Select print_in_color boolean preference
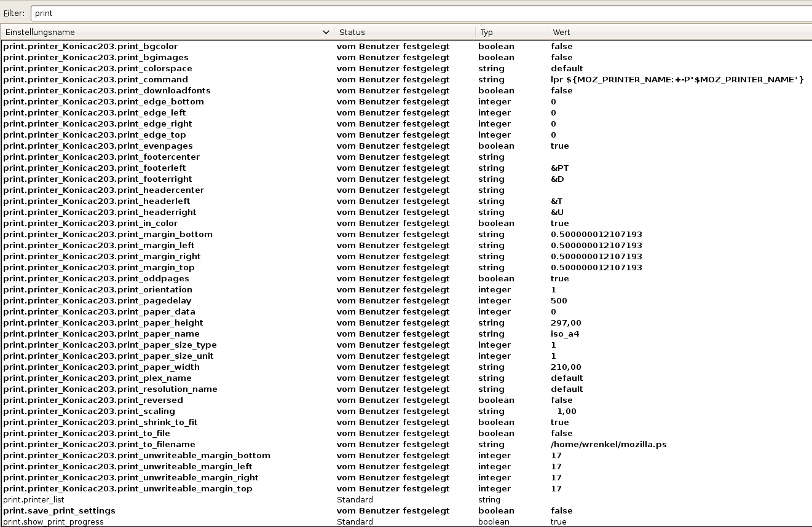This screenshot has width=812, height=527. tap(90, 224)
